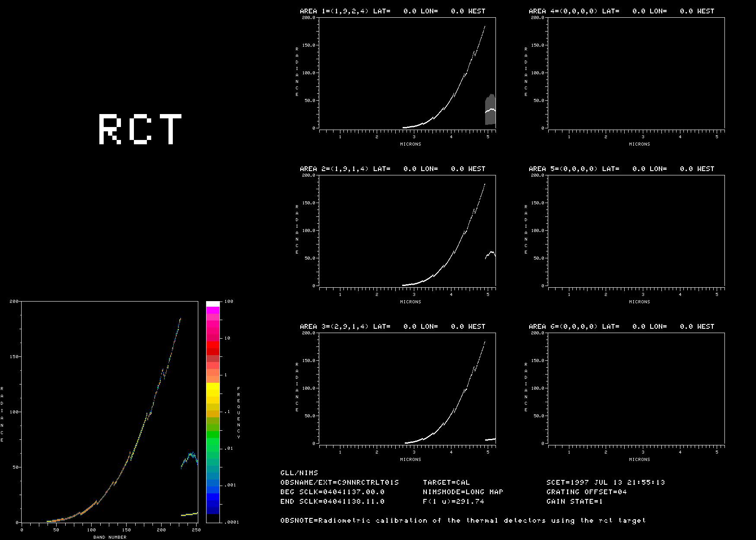The height and width of the screenshot is (540, 756).
Task: Select the OBSNAME/EXT=C9NNRCTRLT01S text
Action: pyautogui.click(x=339, y=483)
